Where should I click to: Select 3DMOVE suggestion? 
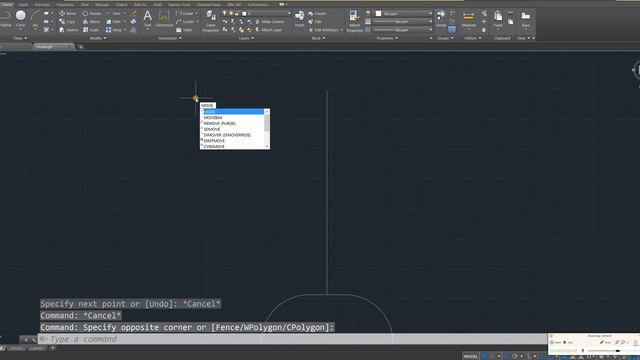point(233,129)
